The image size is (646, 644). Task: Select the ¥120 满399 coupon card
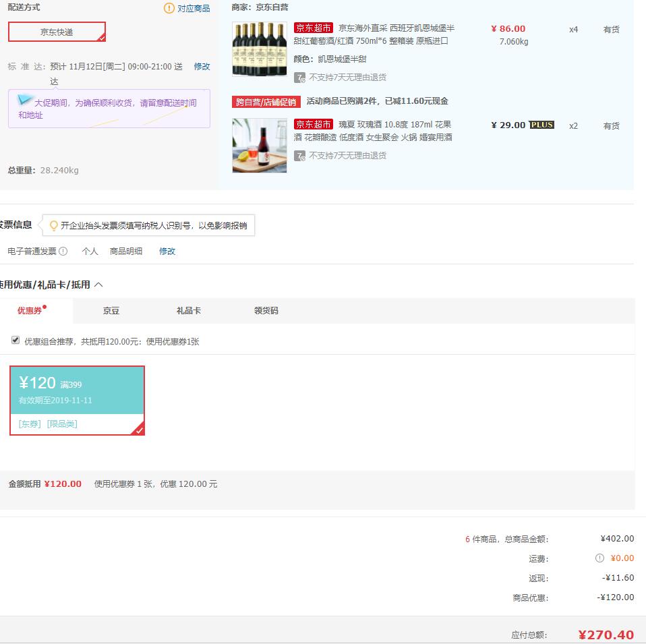click(x=77, y=401)
